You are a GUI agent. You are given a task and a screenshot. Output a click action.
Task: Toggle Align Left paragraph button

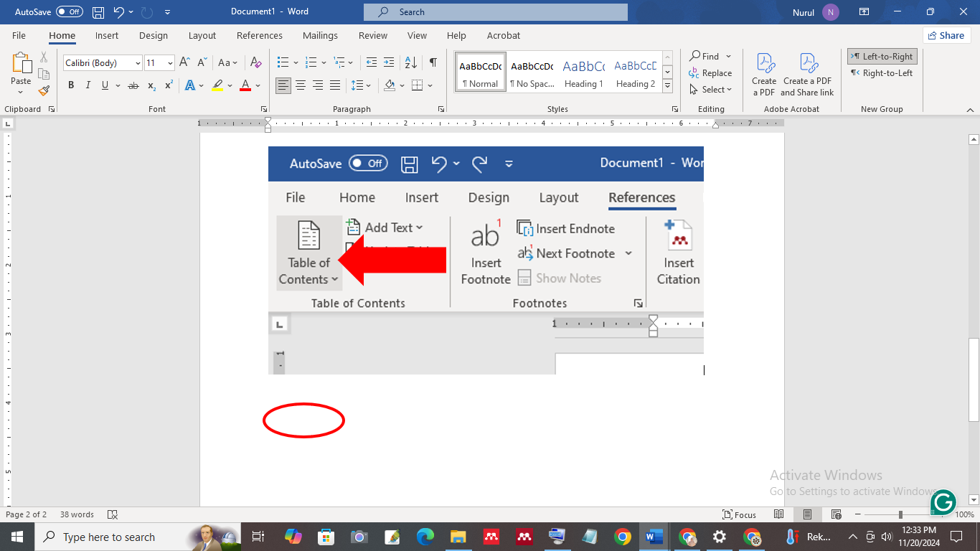coord(283,85)
